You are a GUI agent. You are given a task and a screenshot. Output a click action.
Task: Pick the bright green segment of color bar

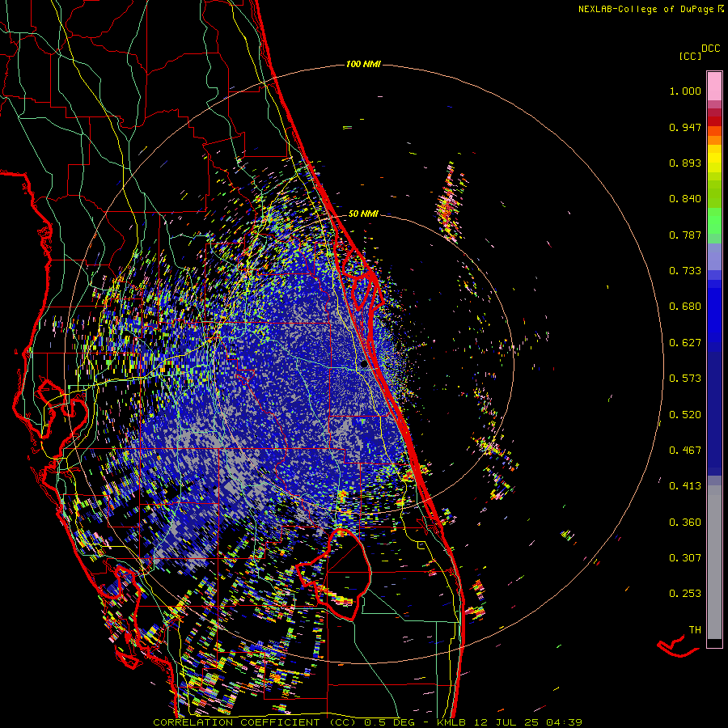[x=714, y=221]
